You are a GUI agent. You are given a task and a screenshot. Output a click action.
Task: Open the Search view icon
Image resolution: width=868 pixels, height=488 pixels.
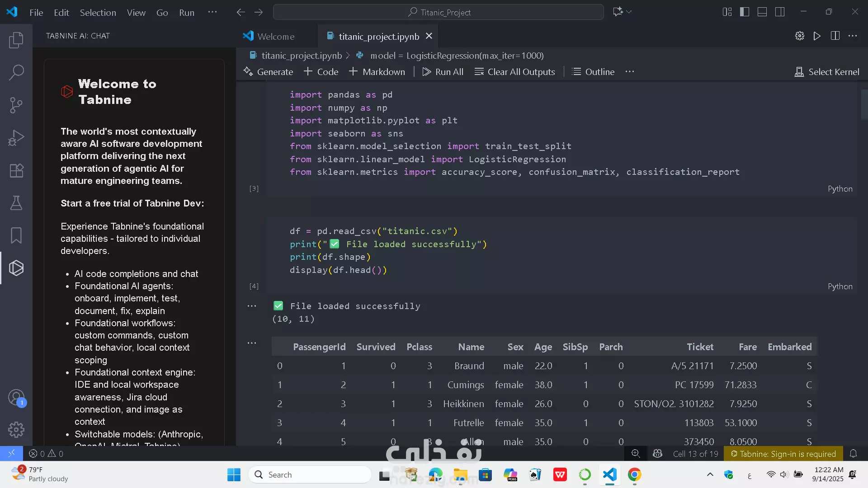(16, 72)
